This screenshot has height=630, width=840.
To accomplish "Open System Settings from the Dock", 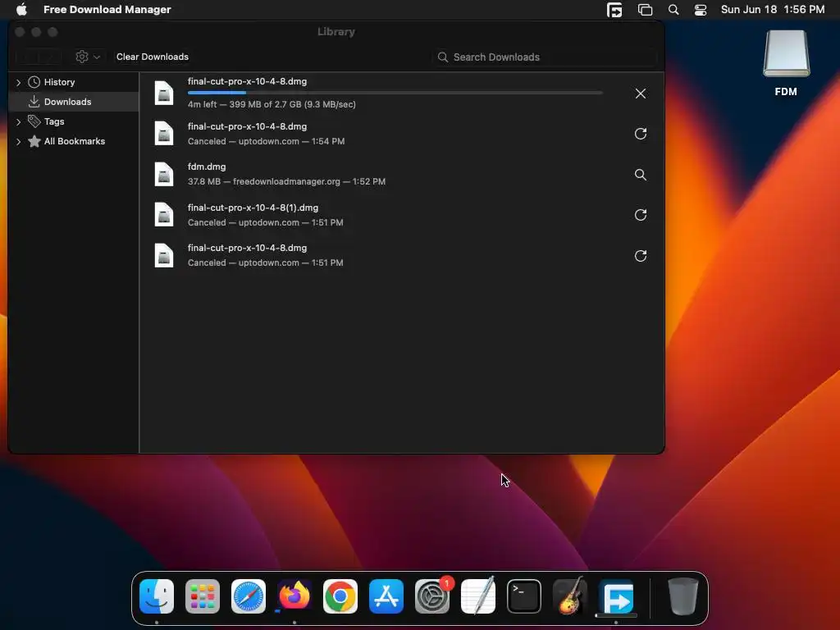I will tap(431, 596).
